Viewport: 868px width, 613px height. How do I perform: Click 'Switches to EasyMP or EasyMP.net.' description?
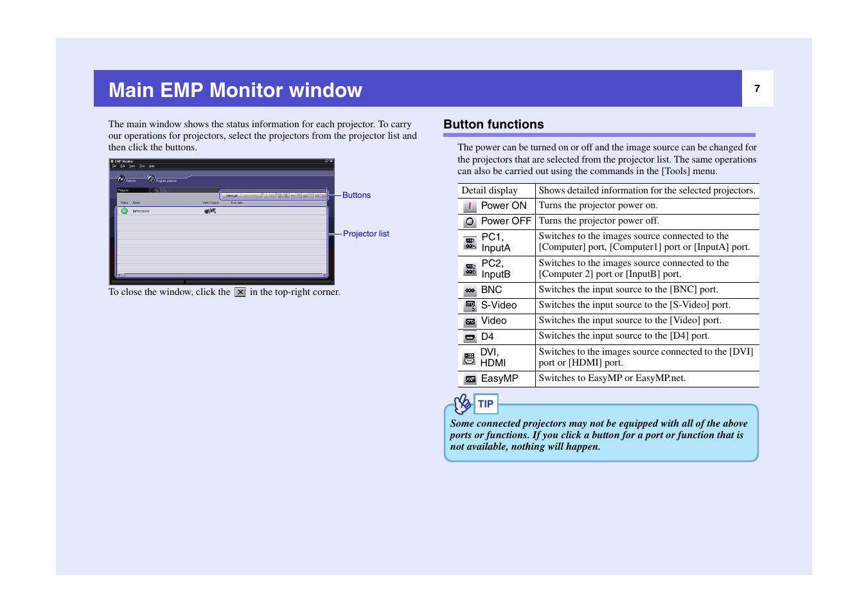pyautogui.click(x=612, y=378)
